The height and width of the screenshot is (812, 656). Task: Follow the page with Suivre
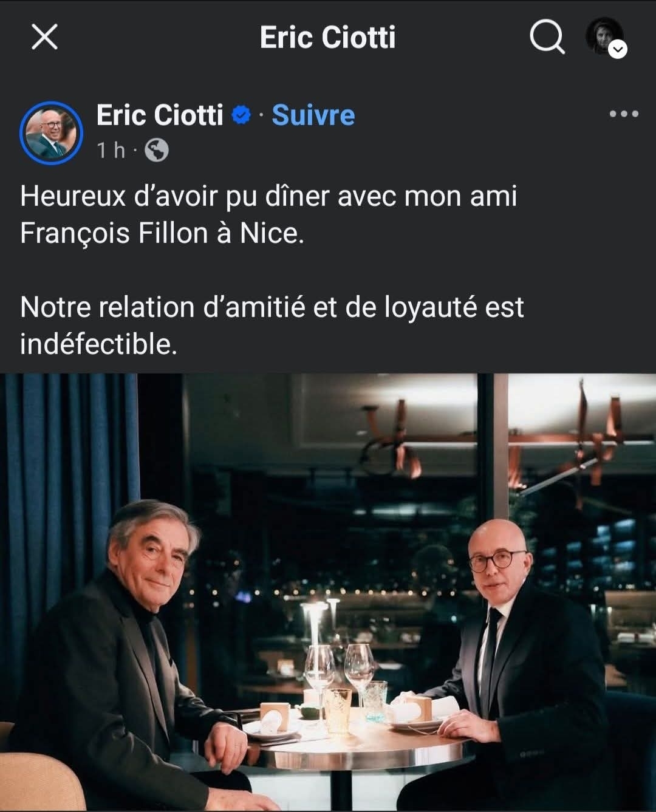[x=313, y=115]
